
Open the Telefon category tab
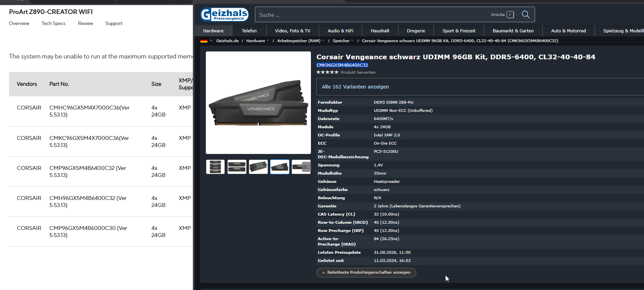249,31
